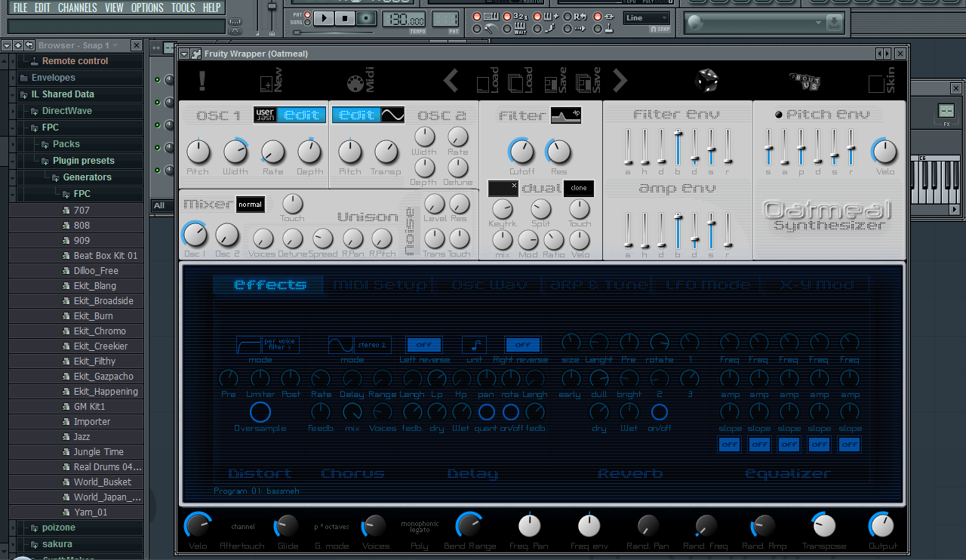The height and width of the screenshot is (560, 966).
Task: Click the first Load icon
Action: [x=488, y=81]
